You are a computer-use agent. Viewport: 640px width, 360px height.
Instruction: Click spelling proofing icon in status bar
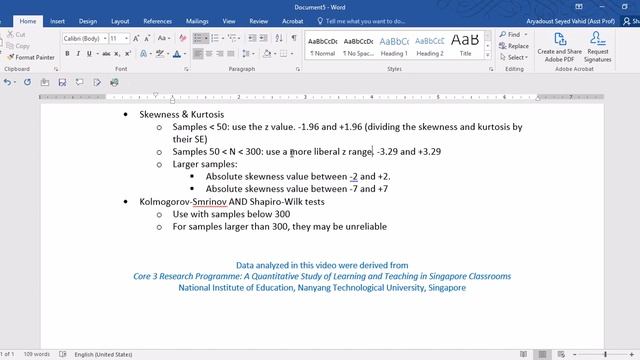tap(63, 354)
